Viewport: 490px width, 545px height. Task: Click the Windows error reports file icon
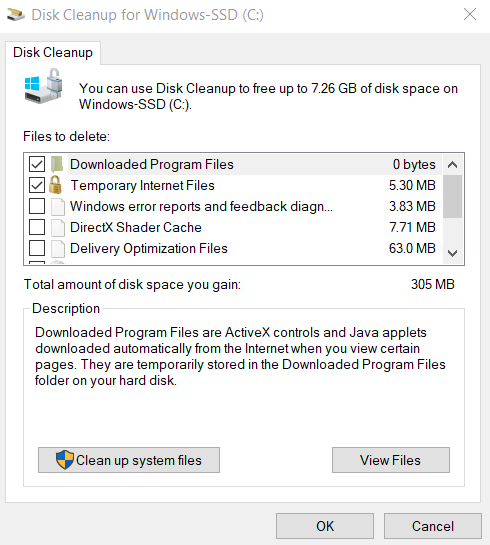[x=58, y=206]
